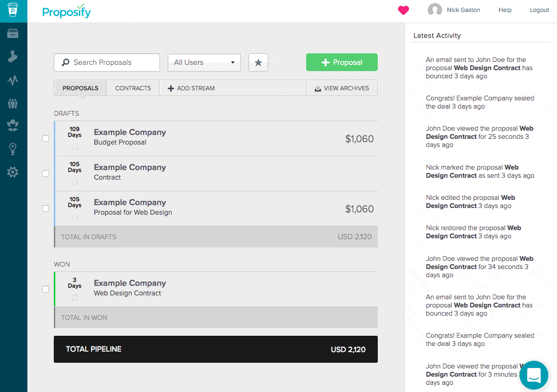This screenshot has height=392, width=557.
Task: Click the pink heart icon in header
Action: click(x=403, y=10)
